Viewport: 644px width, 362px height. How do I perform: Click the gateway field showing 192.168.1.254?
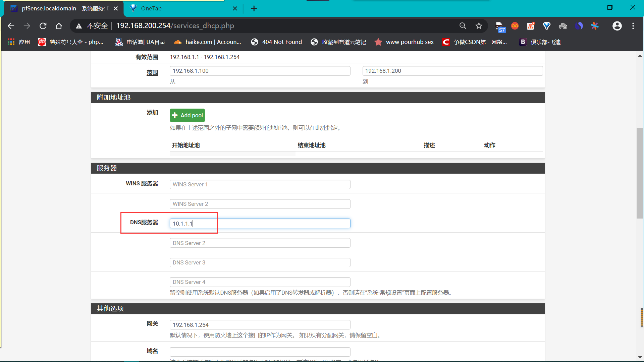tap(260, 325)
